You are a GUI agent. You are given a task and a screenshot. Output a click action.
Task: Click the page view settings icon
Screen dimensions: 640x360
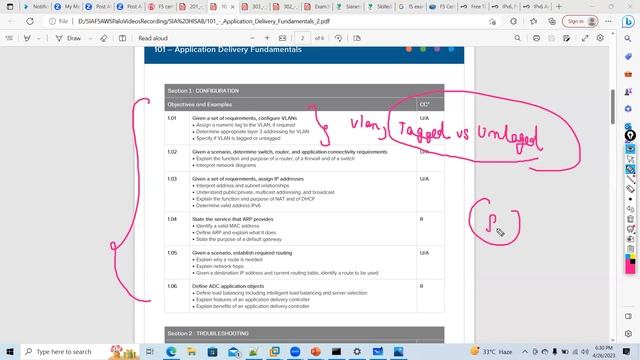(357, 38)
